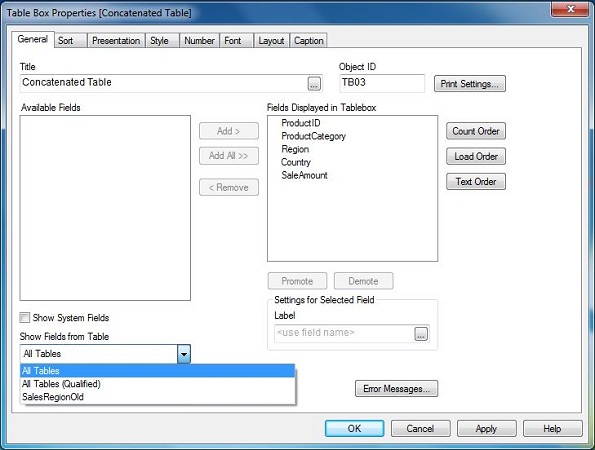Viewport: 595px width, 450px height.
Task: Click the Count Order button
Action: click(476, 131)
